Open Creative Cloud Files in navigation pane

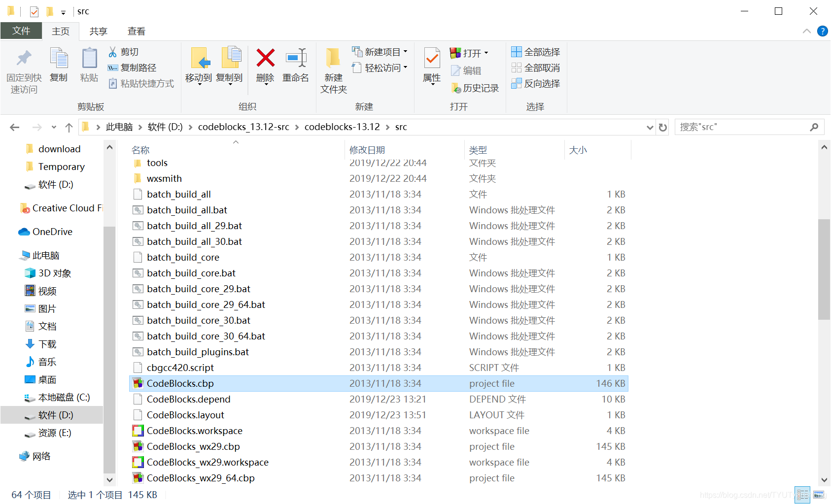(61, 208)
